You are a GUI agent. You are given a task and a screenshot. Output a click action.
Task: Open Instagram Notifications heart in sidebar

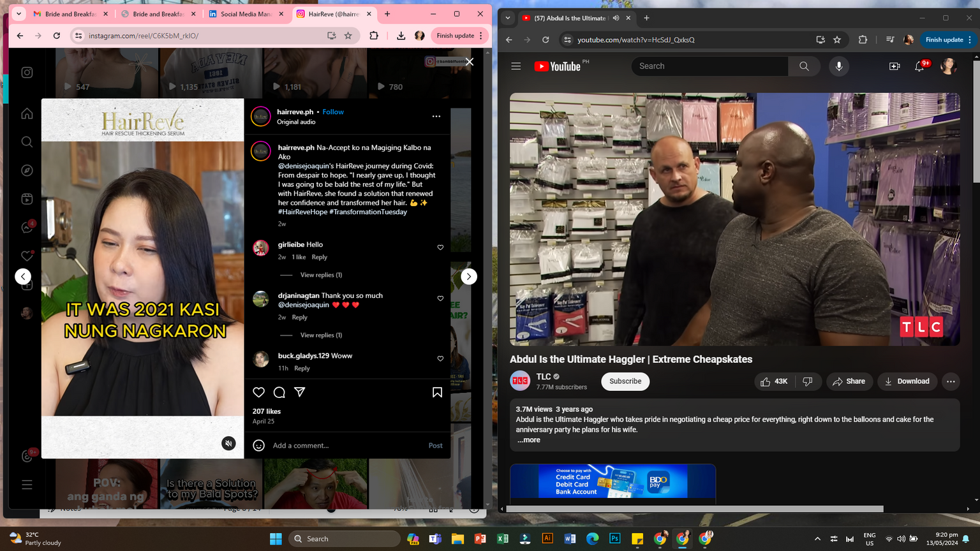pos(27,256)
